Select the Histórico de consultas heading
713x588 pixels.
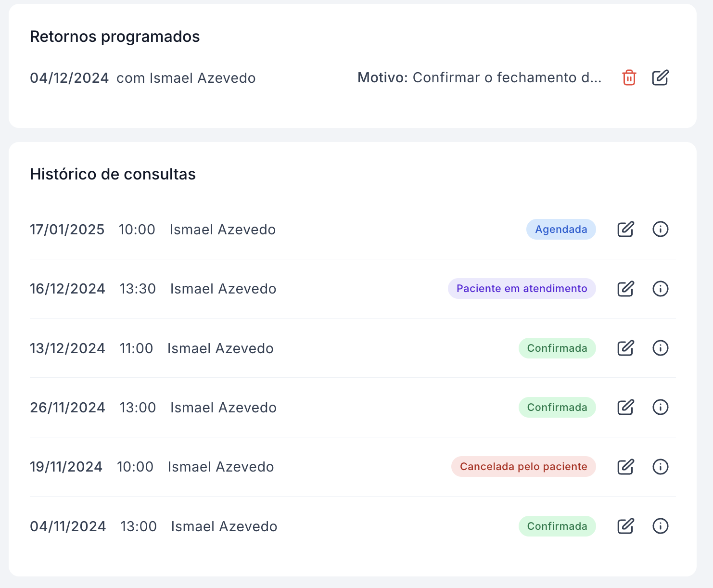tap(113, 174)
